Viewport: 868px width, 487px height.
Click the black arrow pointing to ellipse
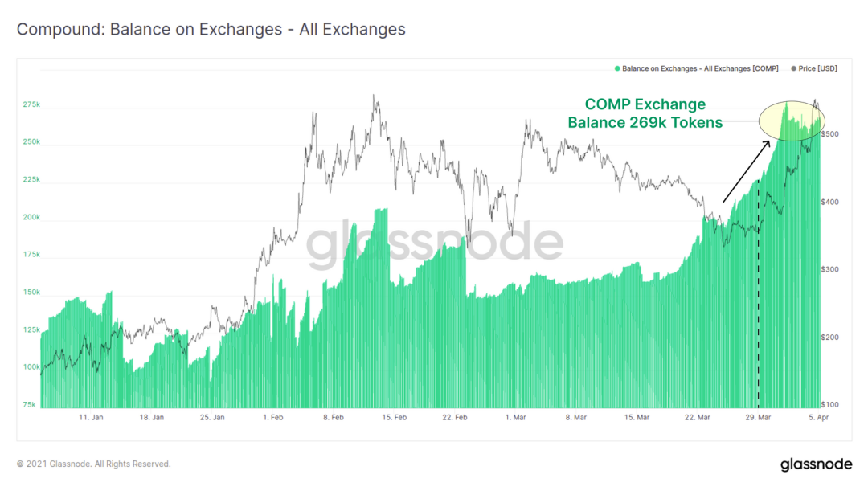click(746, 171)
